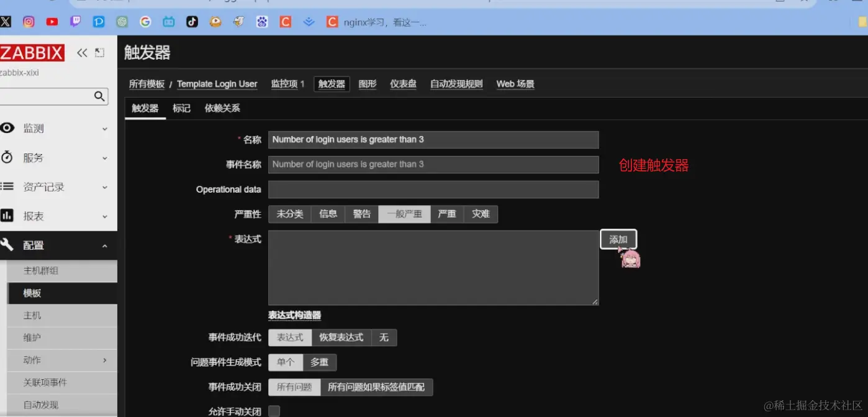Expand the 动作 submenu arrow
868x417 pixels.
[x=104, y=360]
